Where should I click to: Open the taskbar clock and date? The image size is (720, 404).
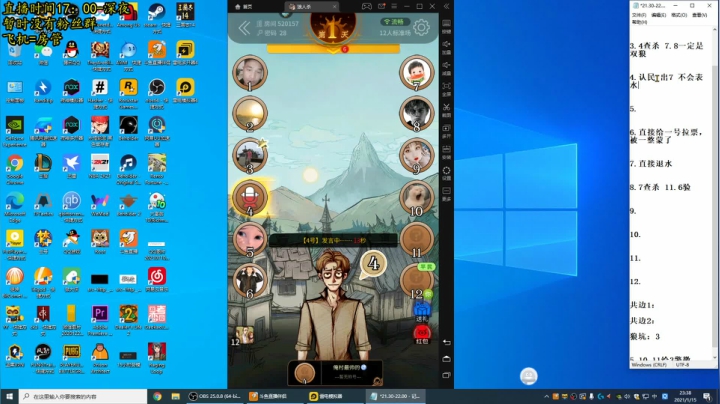(x=685, y=396)
